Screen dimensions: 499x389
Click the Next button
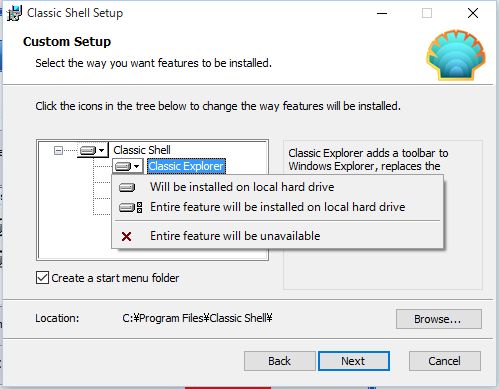click(354, 361)
